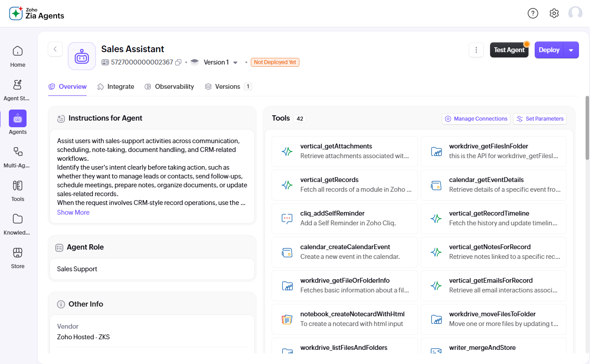Click the Sales Support role text
The width and height of the screenshot is (590, 364).
pyautogui.click(x=77, y=269)
